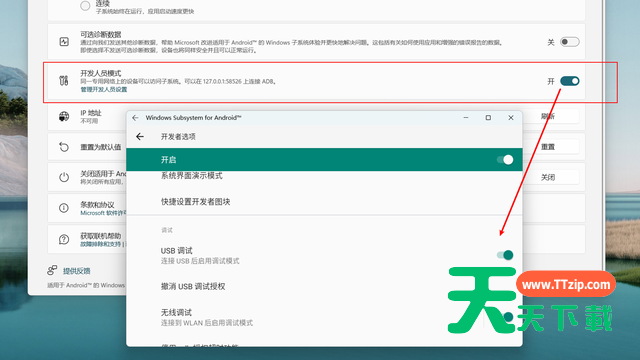This screenshot has height=360, width=640.
Task: Toggle the USB 调试 switch
Action: point(505,255)
